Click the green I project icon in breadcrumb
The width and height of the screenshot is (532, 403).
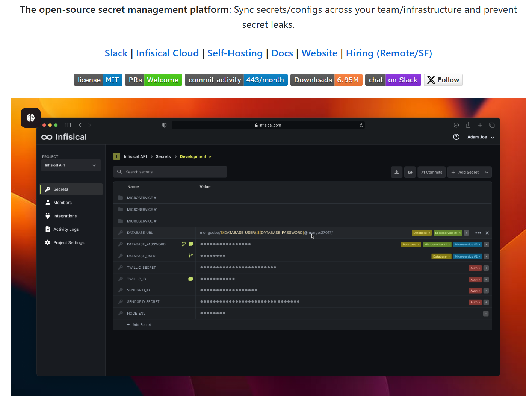[117, 156]
